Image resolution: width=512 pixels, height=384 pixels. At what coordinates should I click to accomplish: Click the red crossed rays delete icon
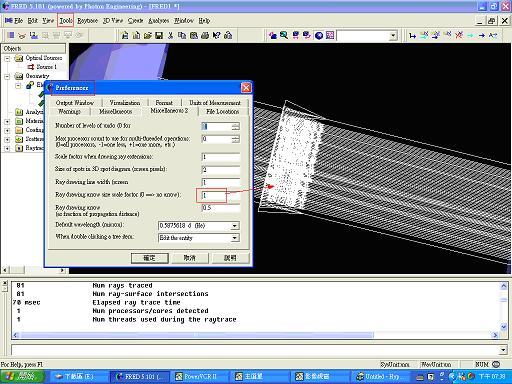coord(459,35)
